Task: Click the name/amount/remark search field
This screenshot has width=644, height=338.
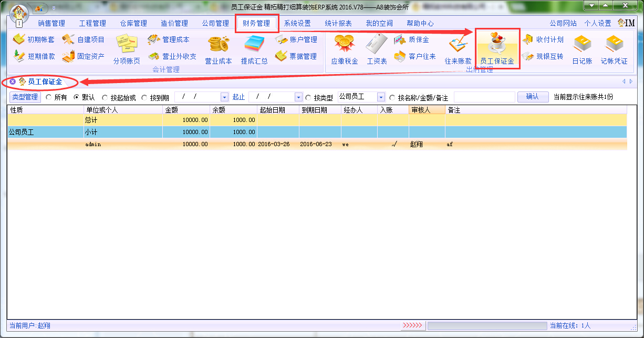Action: pos(484,97)
